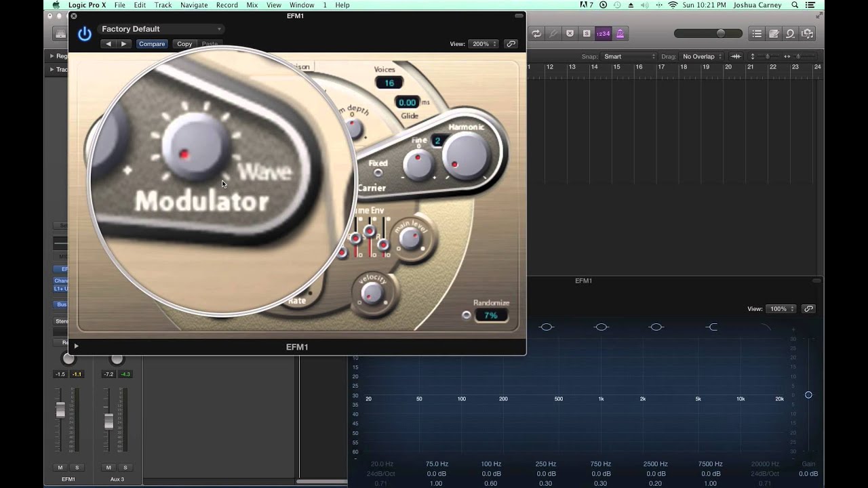Click the Carrier Harmonic knob

(x=465, y=156)
